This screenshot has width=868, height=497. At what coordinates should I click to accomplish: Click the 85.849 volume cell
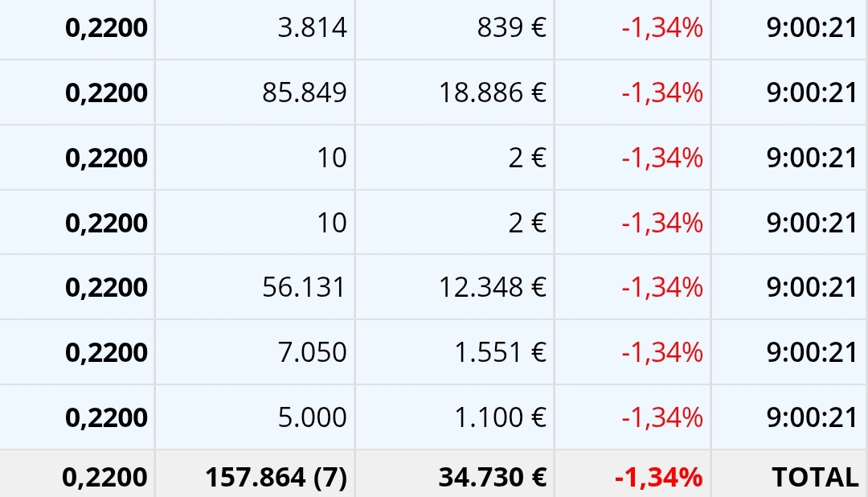pyautogui.click(x=256, y=92)
